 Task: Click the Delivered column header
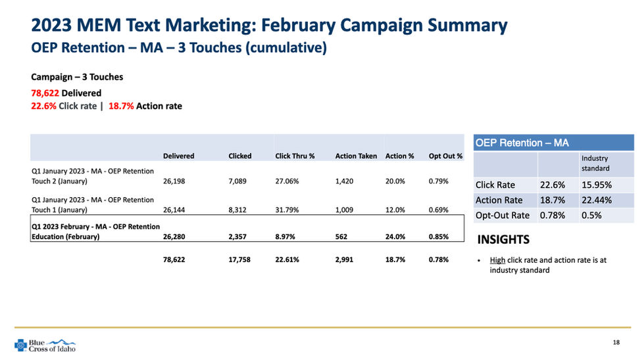click(178, 156)
